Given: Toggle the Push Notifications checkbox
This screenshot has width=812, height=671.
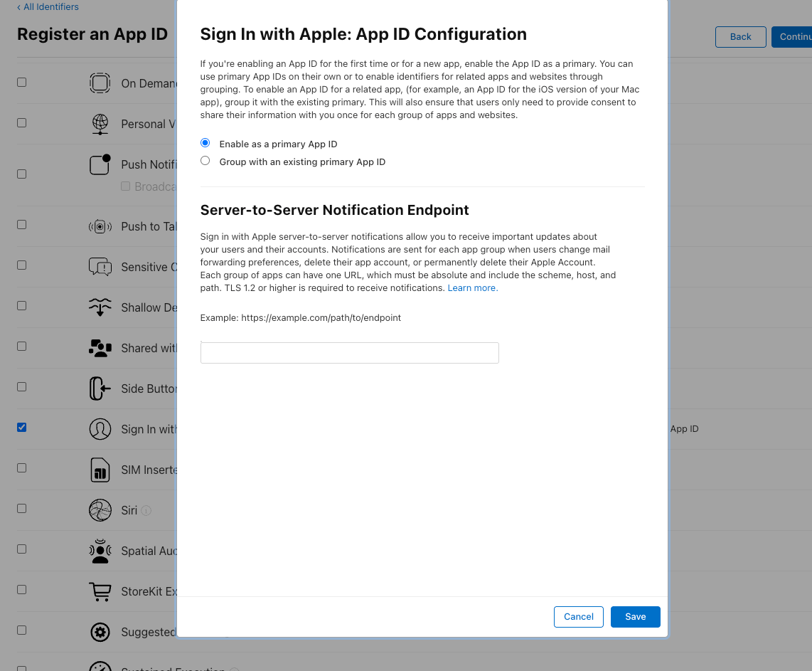Looking at the screenshot, I should (x=22, y=174).
